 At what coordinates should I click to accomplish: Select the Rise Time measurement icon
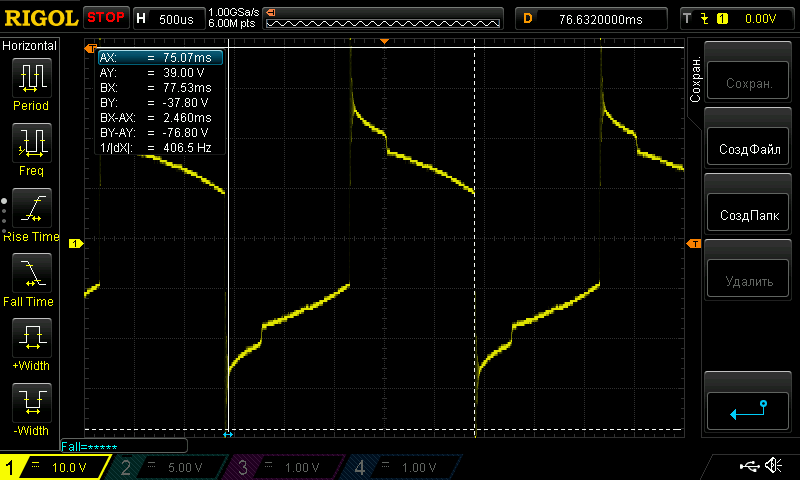[x=32, y=208]
